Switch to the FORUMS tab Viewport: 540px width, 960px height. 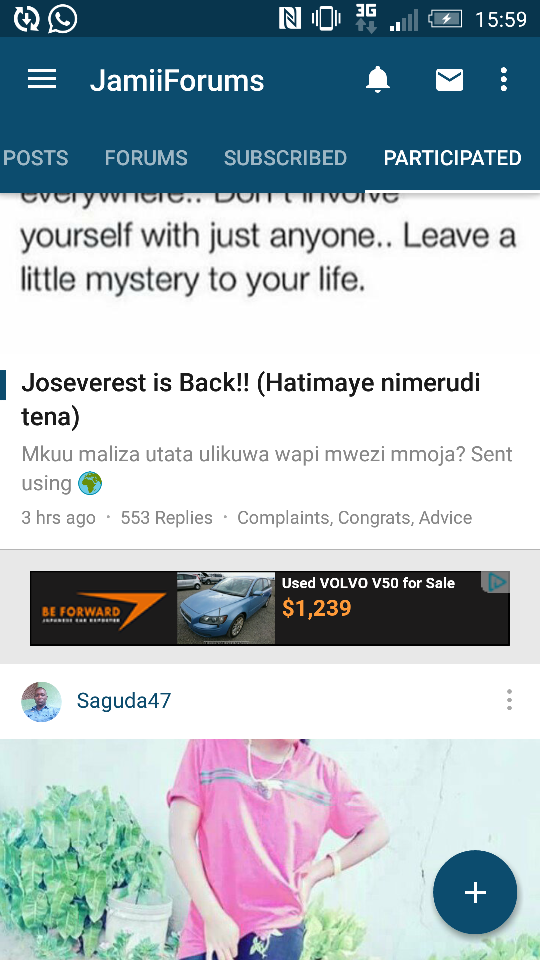(x=146, y=158)
